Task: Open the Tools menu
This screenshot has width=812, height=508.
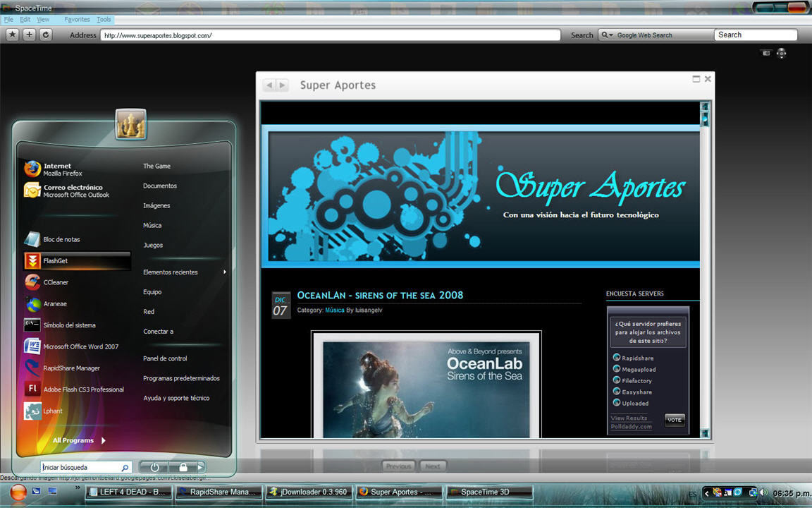Action: (x=104, y=20)
